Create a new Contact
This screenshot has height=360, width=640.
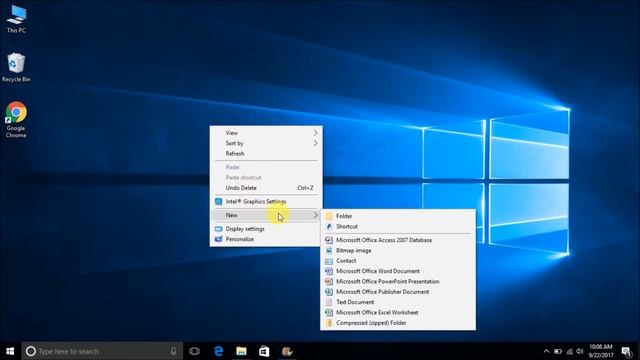pyautogui.click(x=398, y=261)
